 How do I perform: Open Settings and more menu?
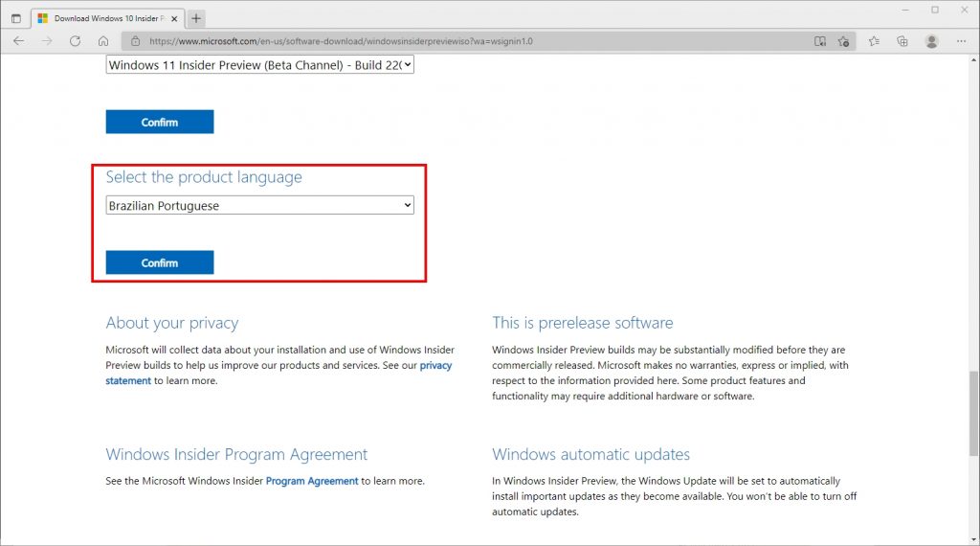pos(961,41)
